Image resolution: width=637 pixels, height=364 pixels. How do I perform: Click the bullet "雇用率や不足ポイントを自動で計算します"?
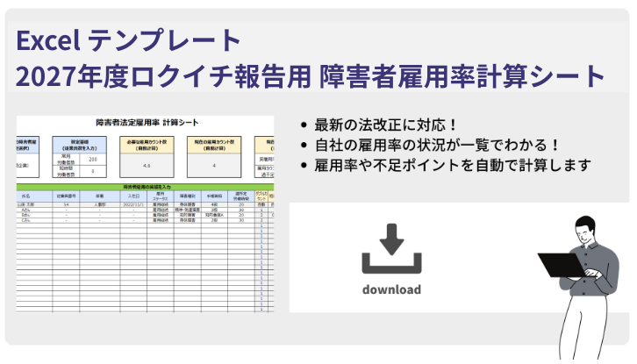[452, 165]
